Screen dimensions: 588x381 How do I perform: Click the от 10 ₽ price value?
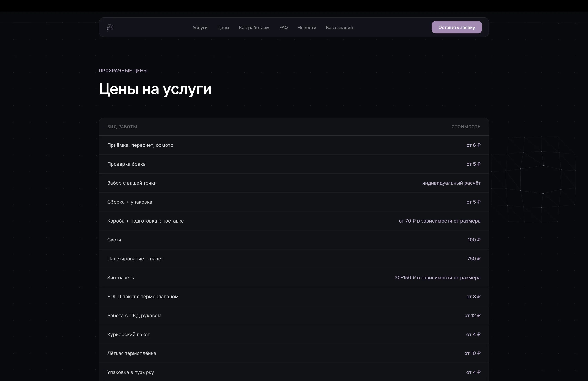coord(472,353)
